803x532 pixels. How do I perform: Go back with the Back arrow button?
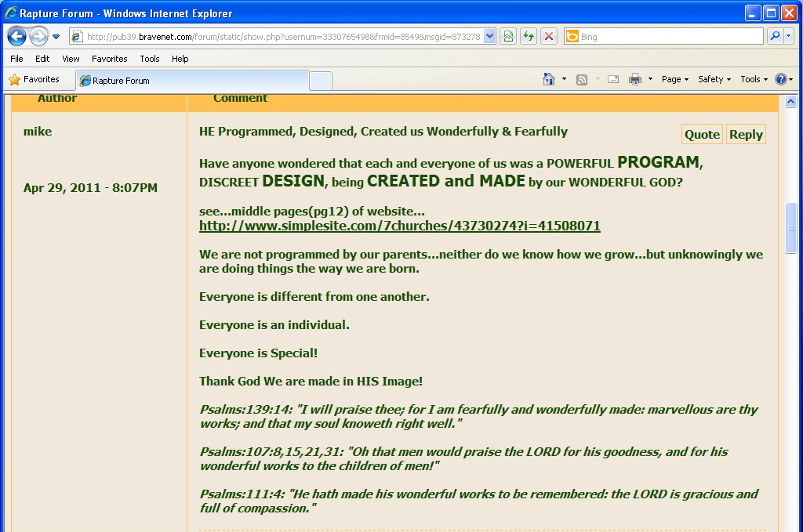pyautogui.click(x=17, y=36)
